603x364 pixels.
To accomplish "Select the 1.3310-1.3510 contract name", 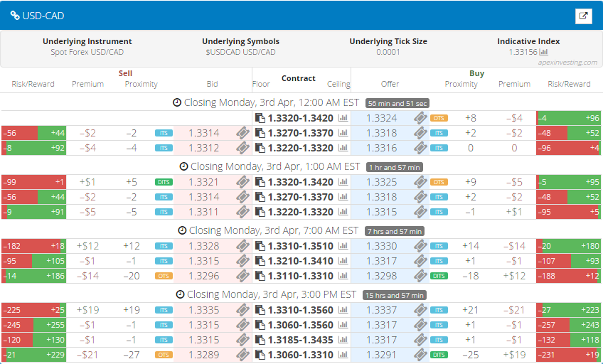I will pos(301,246).
